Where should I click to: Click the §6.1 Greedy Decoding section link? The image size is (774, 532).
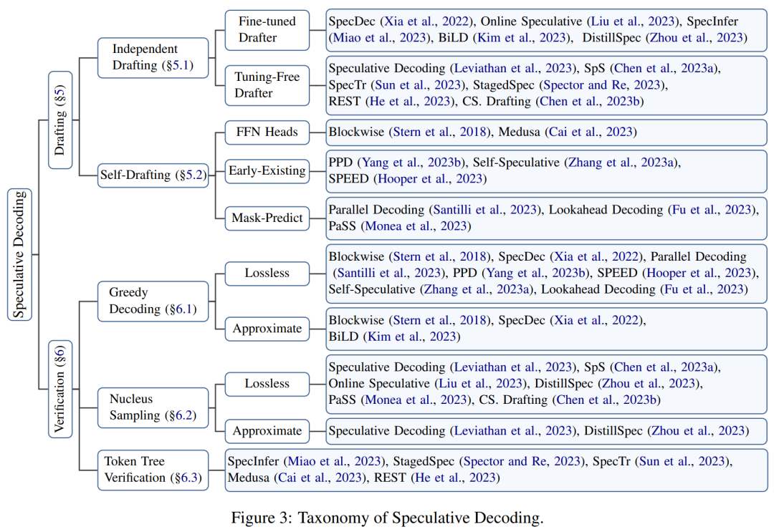(x=183, y=309)
